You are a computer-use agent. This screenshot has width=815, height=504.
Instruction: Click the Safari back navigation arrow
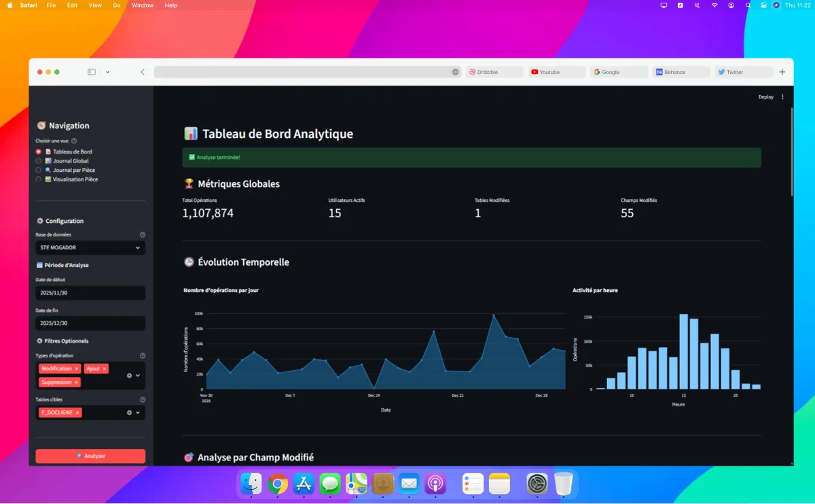(142, 71)
